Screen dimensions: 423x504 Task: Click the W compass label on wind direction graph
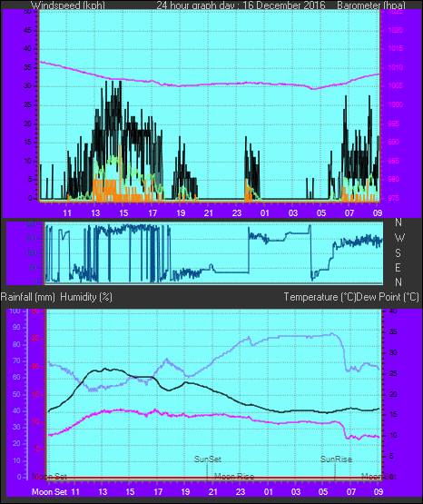click(x=399, y=238)
